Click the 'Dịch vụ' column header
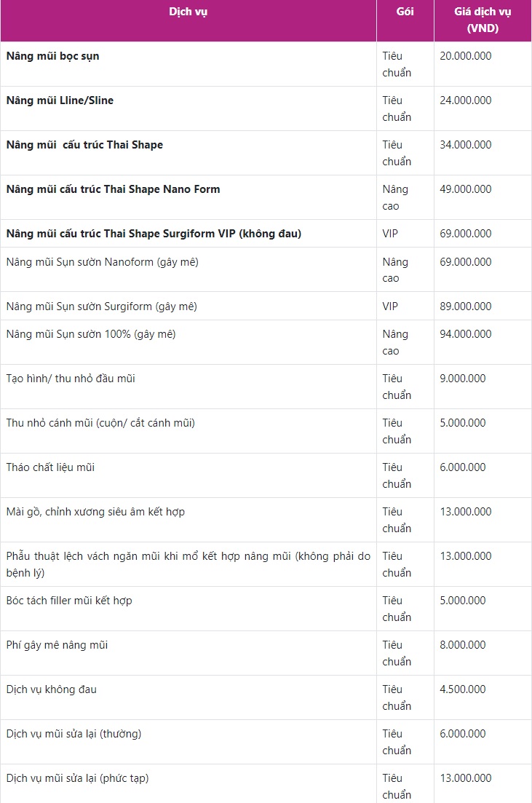Screen dimensions: 532x803 coord(188,12)
